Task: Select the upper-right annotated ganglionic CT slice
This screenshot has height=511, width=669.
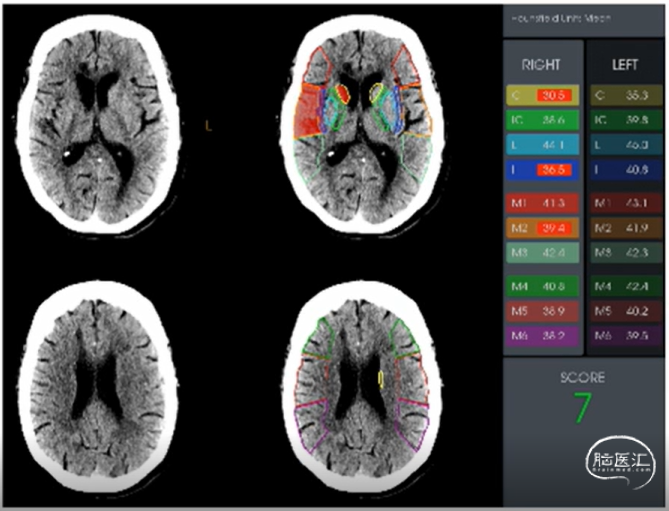Action: (362, 125)
